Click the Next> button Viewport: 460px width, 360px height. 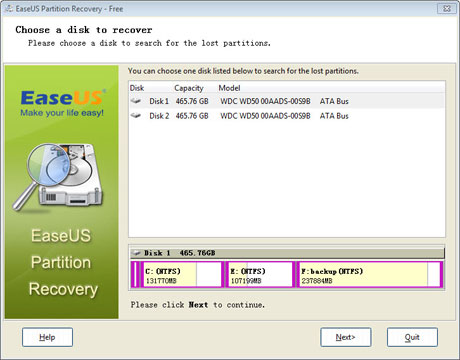pyautogui.click(x=346, y=337)
